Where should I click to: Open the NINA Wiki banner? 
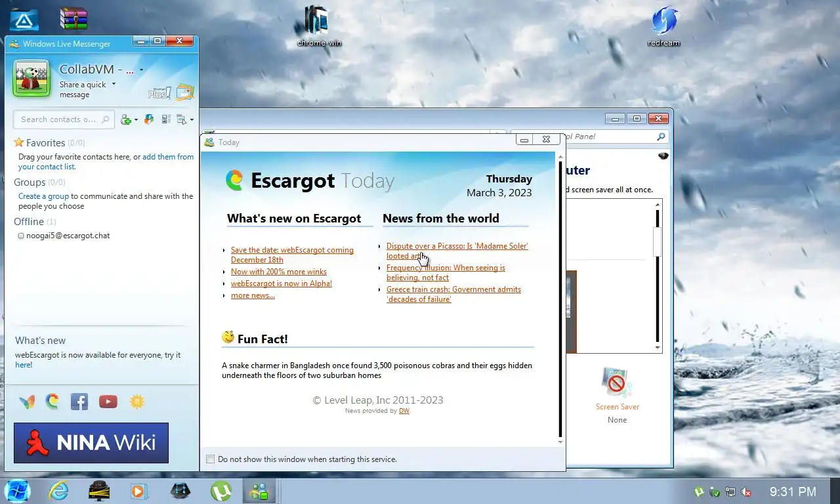91,443
